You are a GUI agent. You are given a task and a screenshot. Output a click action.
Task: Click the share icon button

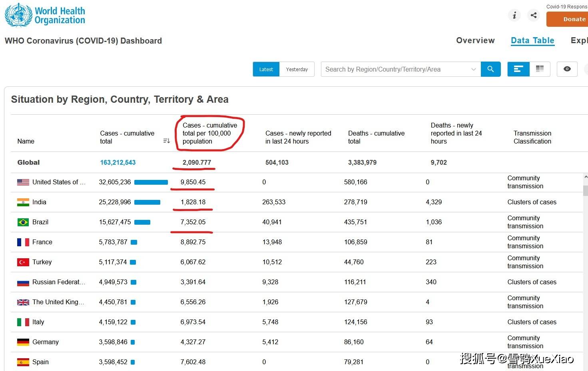point(534,15)
